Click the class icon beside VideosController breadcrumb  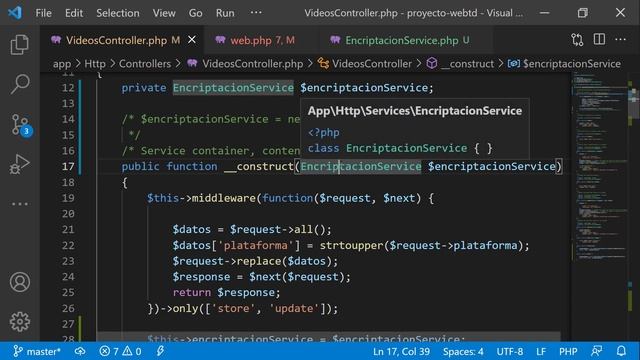pyautogui.click(x=323, y=64)
